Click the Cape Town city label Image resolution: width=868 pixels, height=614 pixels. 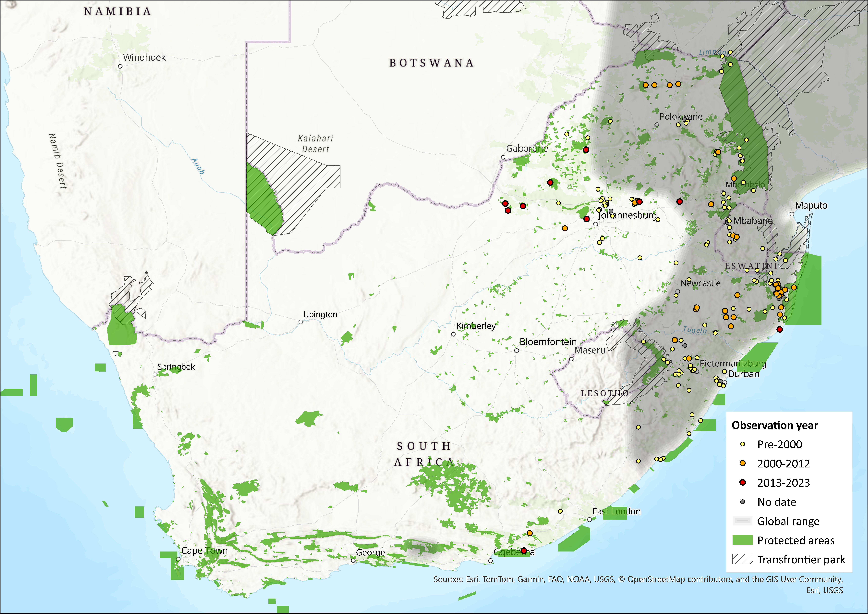click(x=205, y=550)
